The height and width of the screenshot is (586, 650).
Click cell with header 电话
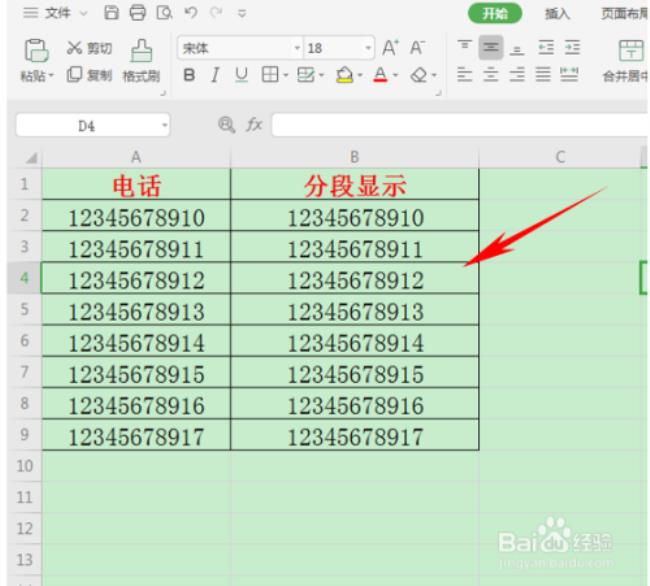pyautogui.click(x=136, y=184)
